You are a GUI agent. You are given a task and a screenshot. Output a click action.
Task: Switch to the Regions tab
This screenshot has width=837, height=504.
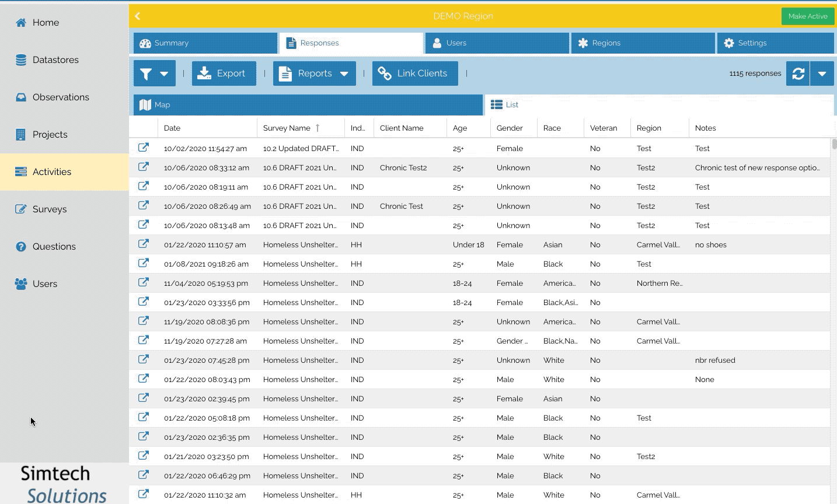coord(643,43)
